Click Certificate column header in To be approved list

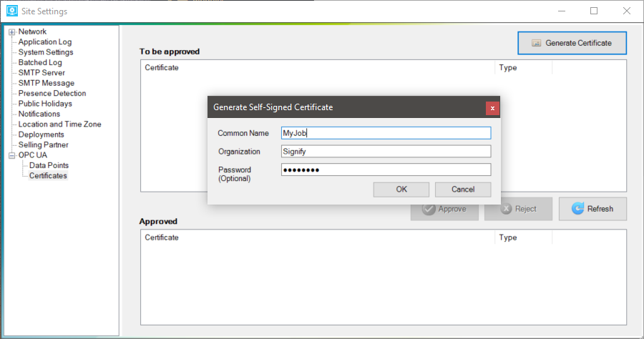[318, 68]
